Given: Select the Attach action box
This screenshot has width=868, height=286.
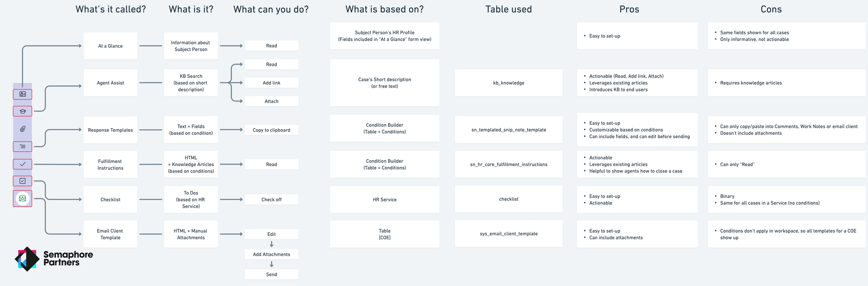Looking at the screenshot, I should (272, 101).
